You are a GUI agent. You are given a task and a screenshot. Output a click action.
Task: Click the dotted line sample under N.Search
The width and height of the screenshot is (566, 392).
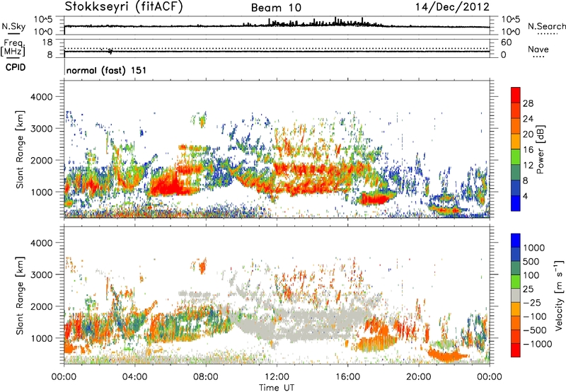point(547,33)
